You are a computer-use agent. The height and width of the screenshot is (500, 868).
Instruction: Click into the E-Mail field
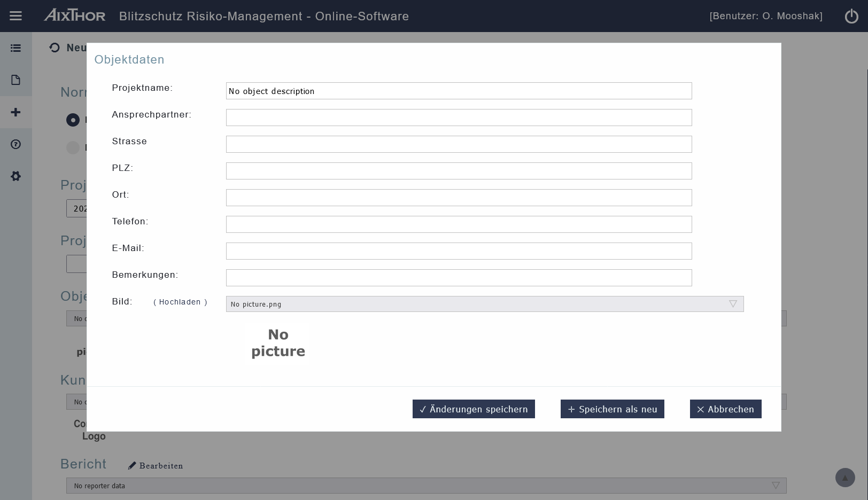[x=459, y=251]
